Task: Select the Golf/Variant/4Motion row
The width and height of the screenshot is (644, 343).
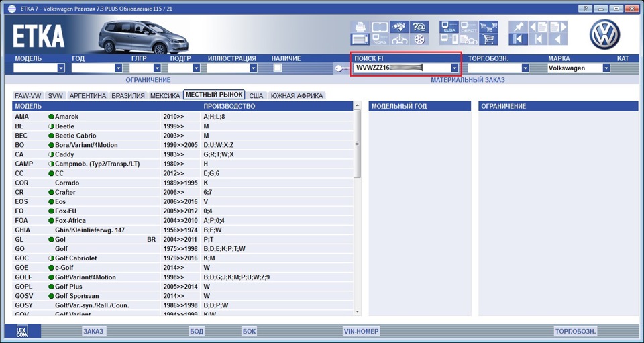Action: point(182,277)
